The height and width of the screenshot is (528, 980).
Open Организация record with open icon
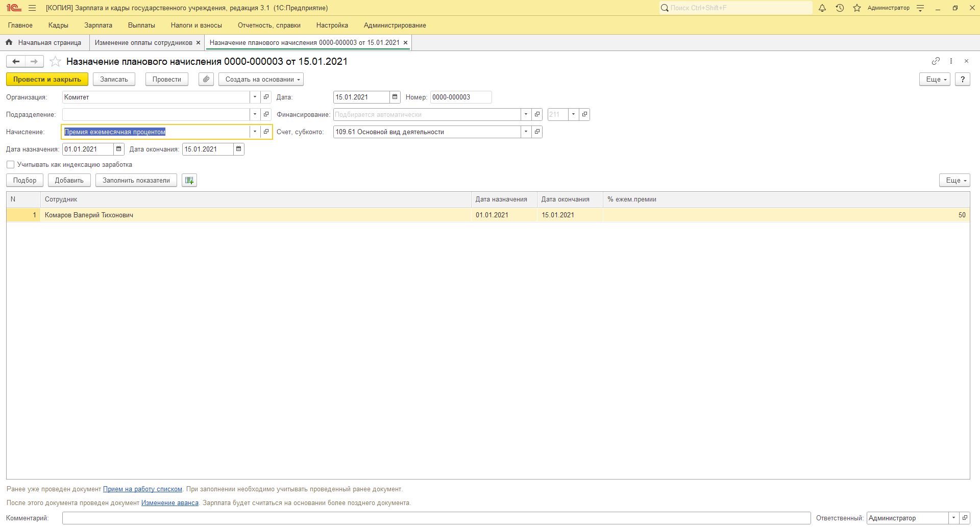point(266,97)
